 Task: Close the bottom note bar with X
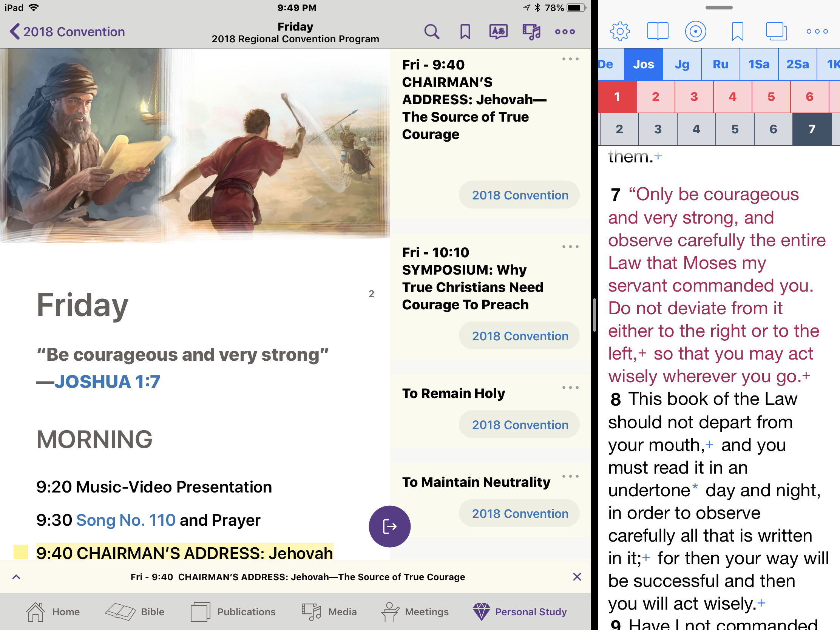tap(577, 577)
